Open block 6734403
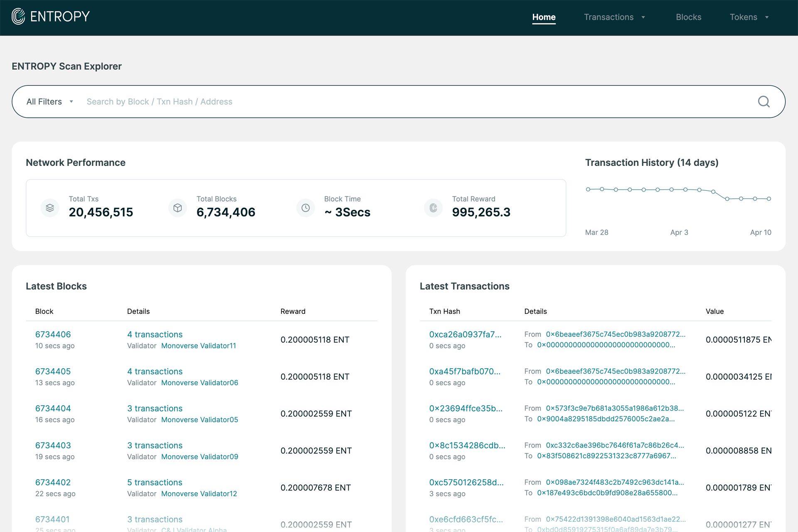Screen dimensions: 798x532 pyautogui.click(x=53, y=445)
